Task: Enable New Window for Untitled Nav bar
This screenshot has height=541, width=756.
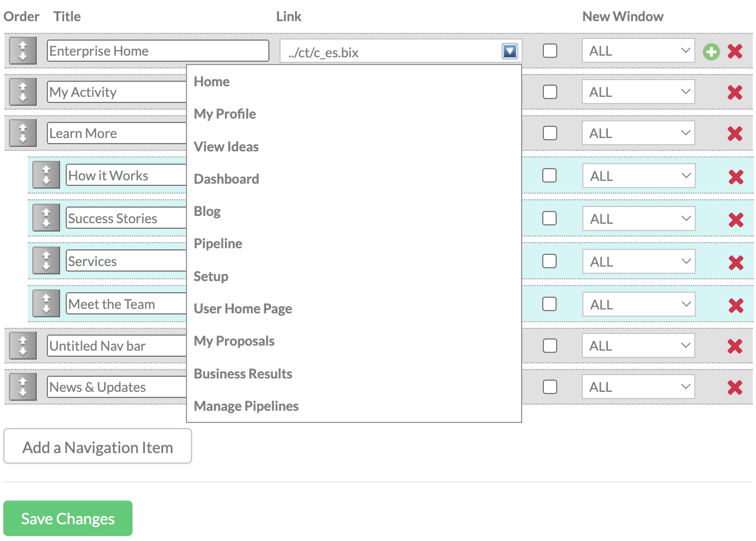Action: pos(550,346)
